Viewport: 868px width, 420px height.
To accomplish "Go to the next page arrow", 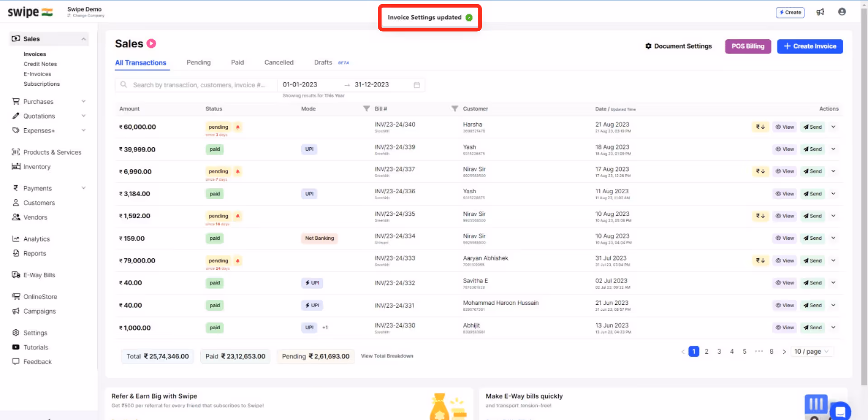I will 784,351.
